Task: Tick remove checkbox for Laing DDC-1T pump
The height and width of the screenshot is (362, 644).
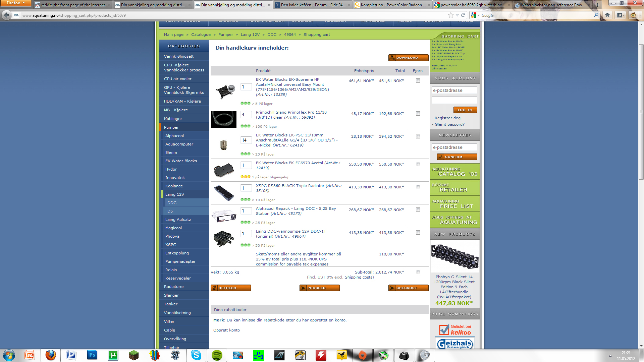Action: [x=418, y=233]
